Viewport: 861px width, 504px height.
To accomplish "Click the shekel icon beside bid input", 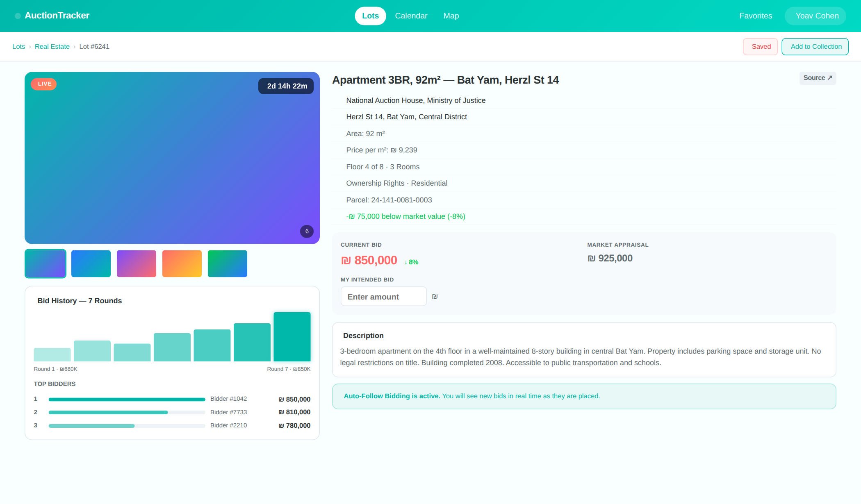I will coord(435,297).
